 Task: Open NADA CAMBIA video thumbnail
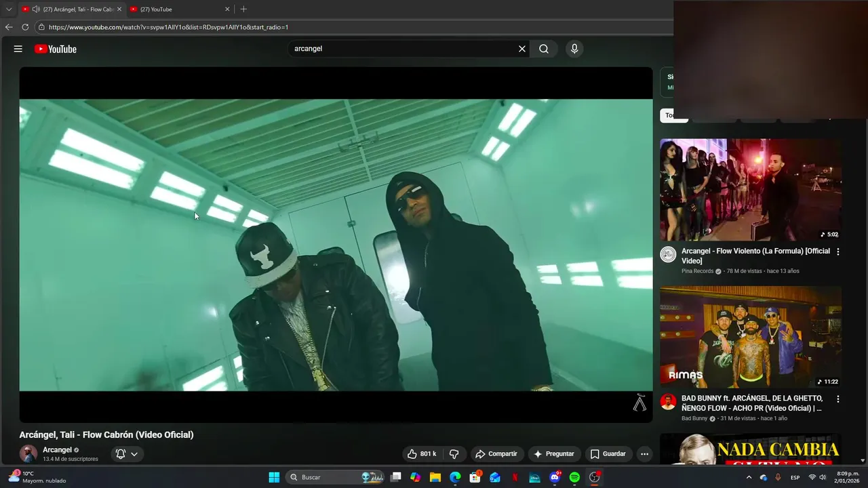pyautogui.click(x=751, y=449)
